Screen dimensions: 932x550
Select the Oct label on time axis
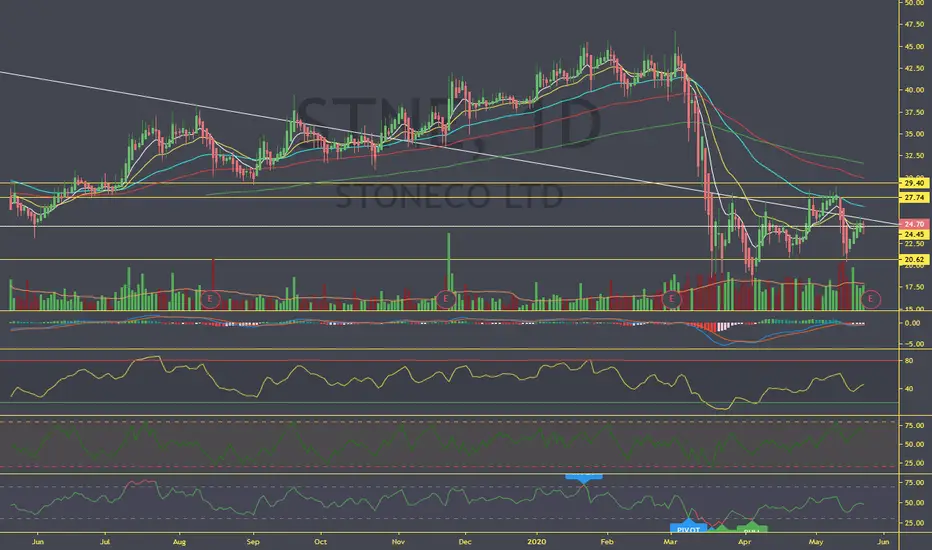[x=320, y=542]
